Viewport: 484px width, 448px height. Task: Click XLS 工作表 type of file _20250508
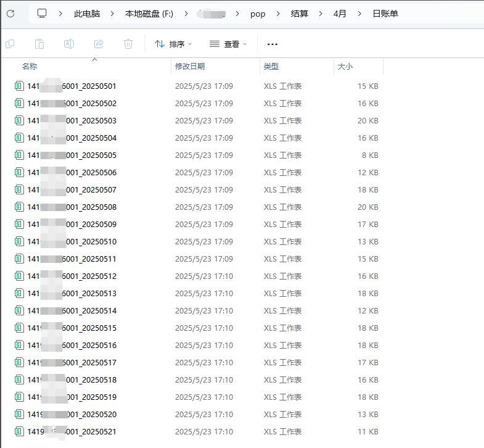coord(282,207)
